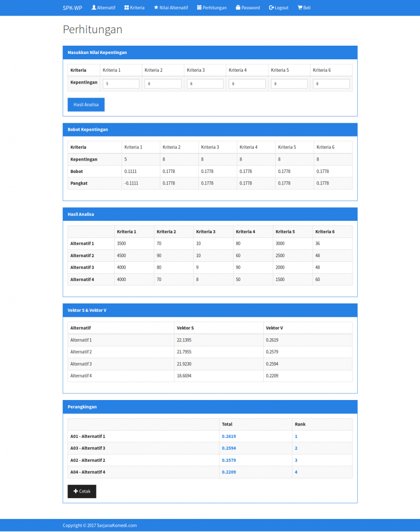The height and width of the screenshot is (532, 420).
Task: Click the Alternatif user icon in navbar
Action: point(94,7)
